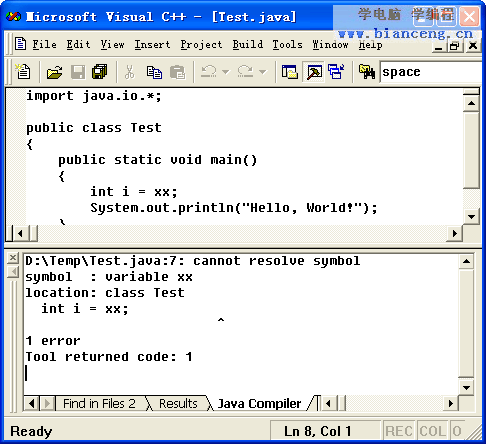Viewport: 486px width, 444px height.
Task: Toggle the Workspace window icon
Action: (x=289, y=71)
